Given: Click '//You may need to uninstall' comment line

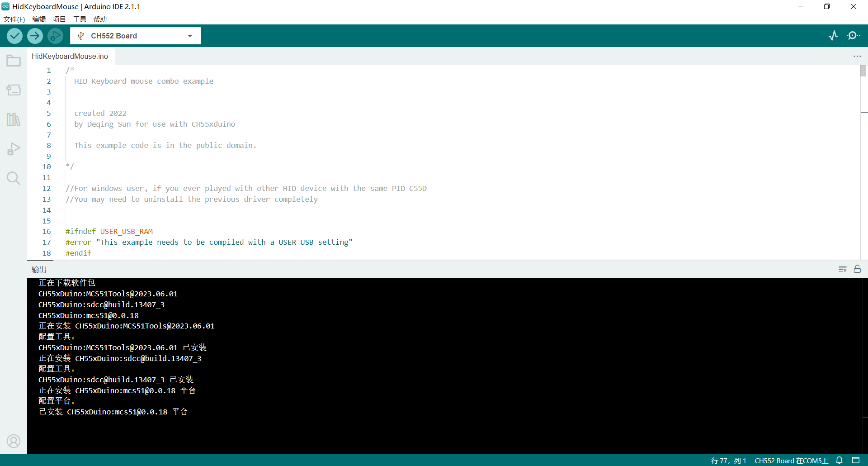Looking at the screenshot, I should tap(192, 199).
